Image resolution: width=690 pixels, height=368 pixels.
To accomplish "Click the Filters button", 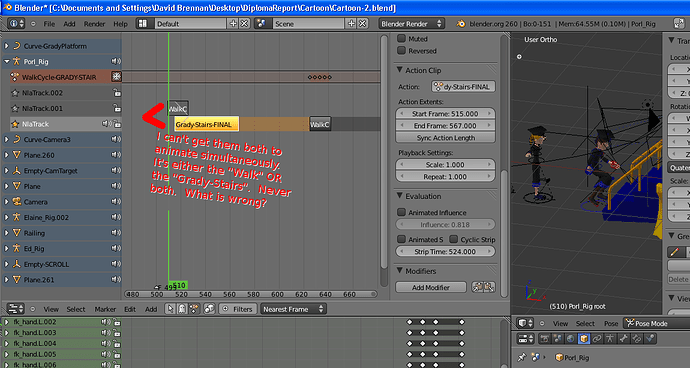I will tap(238, 309).
